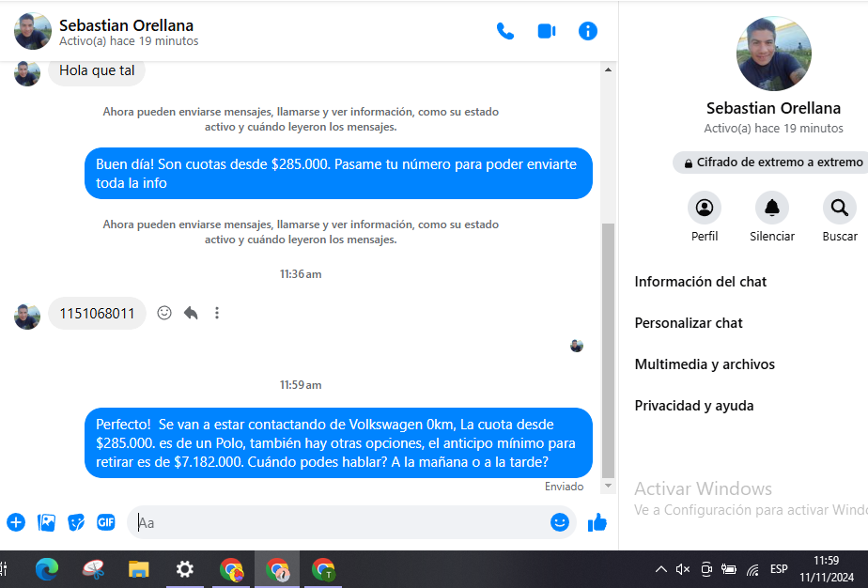Click the chat vertical scrollbar thumb
Image resolution: width=868 pixels, height=588 pixels.
(x=608, y=350)
